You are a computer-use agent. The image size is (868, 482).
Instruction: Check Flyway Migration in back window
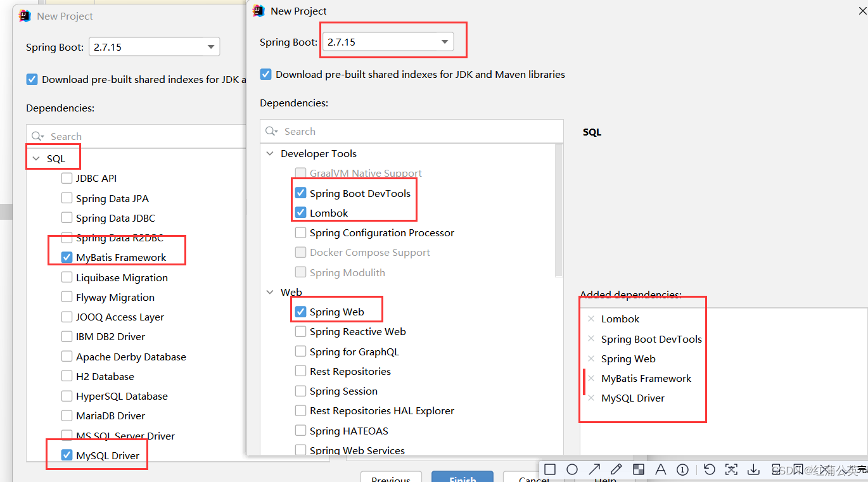(x=67, y=297)
